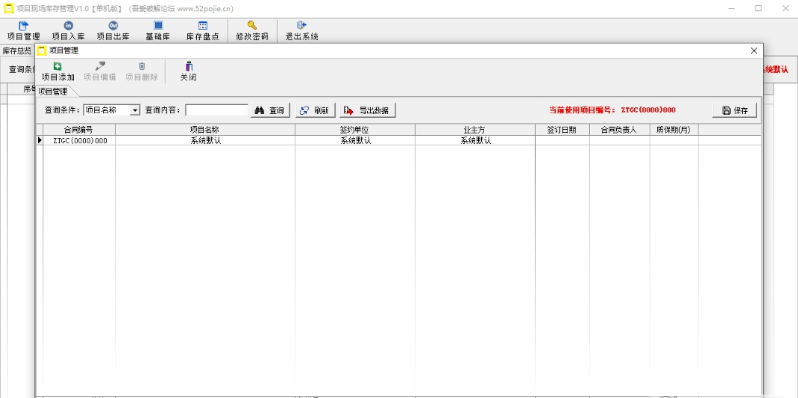Sort by 项目名称 column header

205,130
